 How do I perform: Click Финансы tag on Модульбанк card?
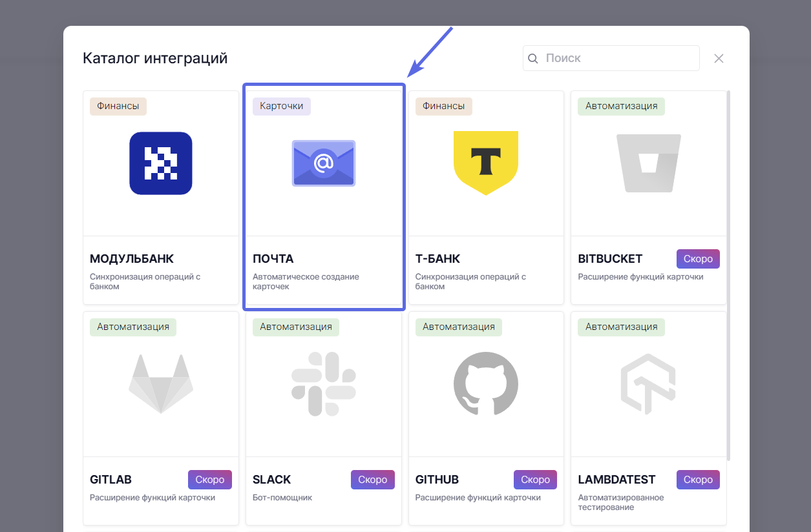point(118,106)
